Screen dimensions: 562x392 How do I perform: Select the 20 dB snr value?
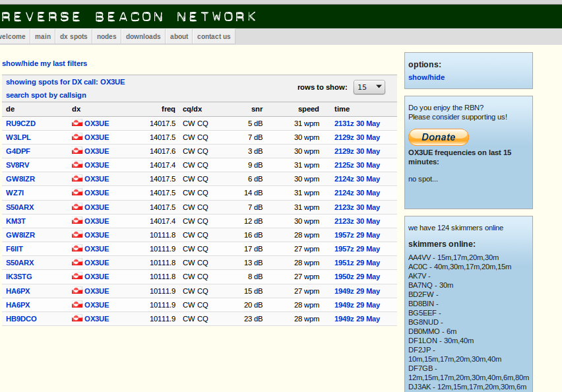point(253,305)
